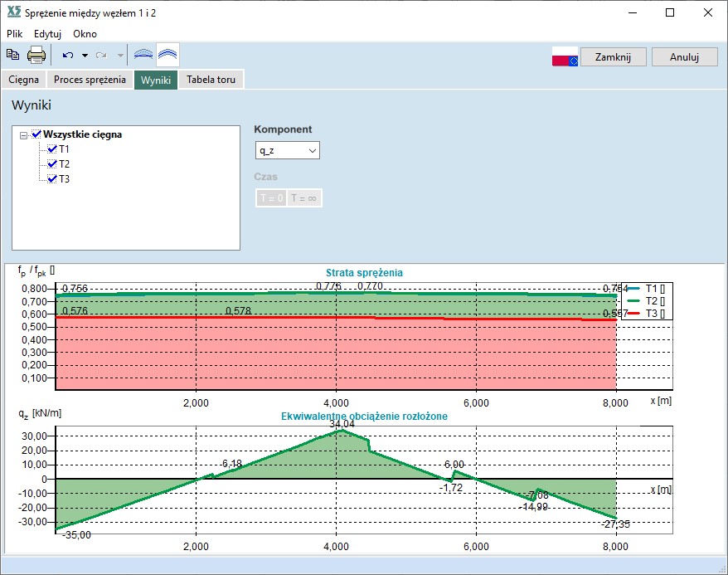Uncheck the Wszystkie cięgna checkbox
Viewport: 728px width, 575px height.
[36, 134]
